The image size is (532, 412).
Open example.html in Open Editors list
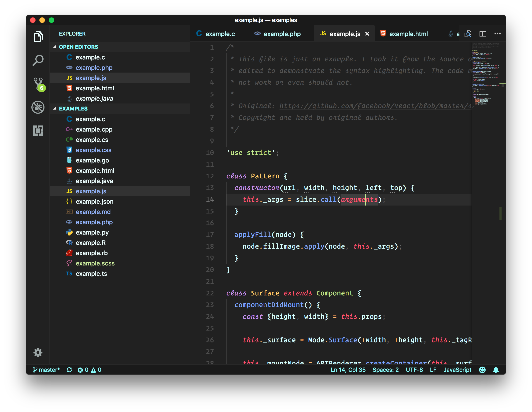(x=119, y=88)
